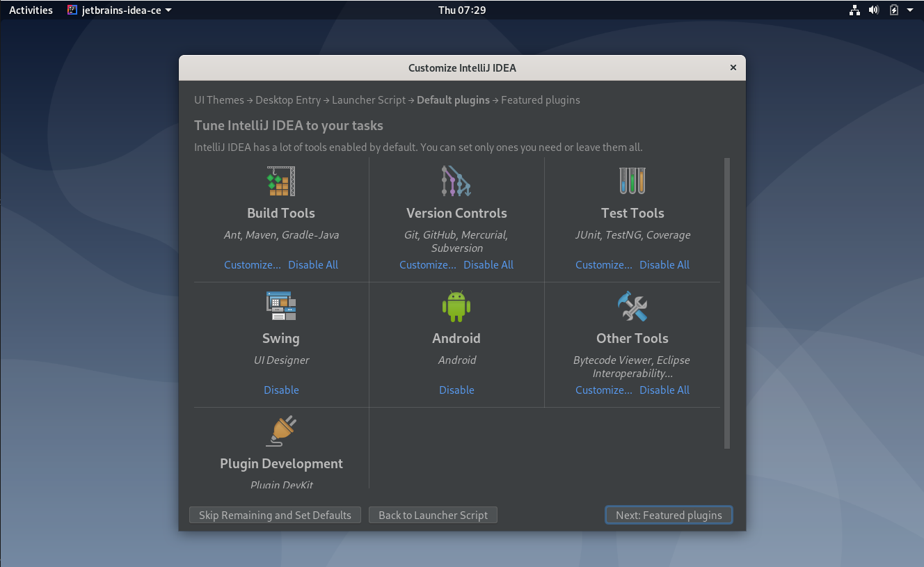Screen dimensions: 924x567
Task: Click the Build Tools heading
Action: [281, 213]
